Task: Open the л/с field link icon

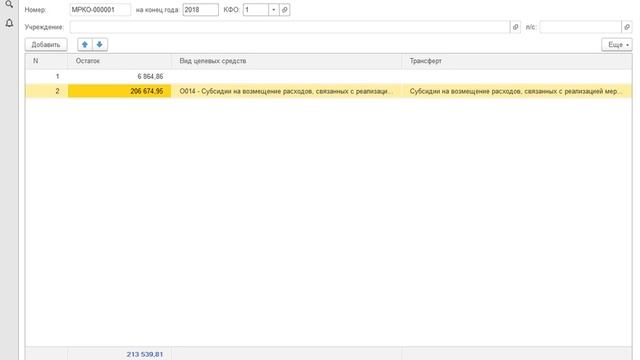Action: [627, 27]
